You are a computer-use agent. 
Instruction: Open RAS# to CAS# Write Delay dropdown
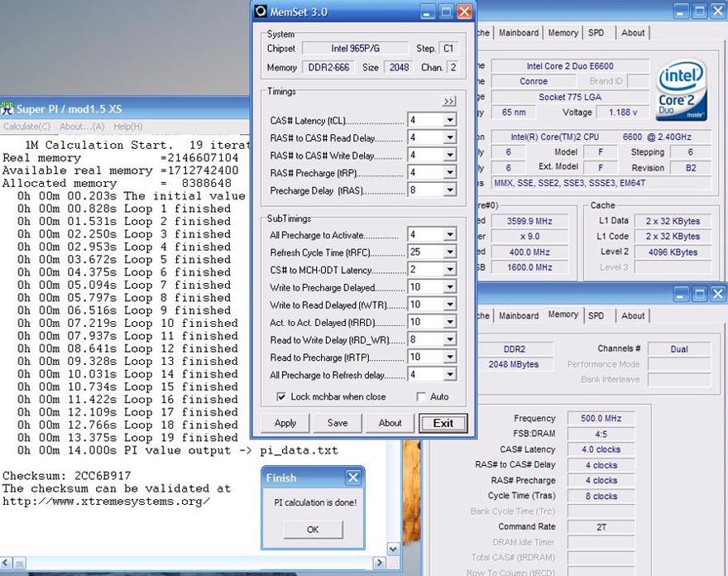(449, 155)
